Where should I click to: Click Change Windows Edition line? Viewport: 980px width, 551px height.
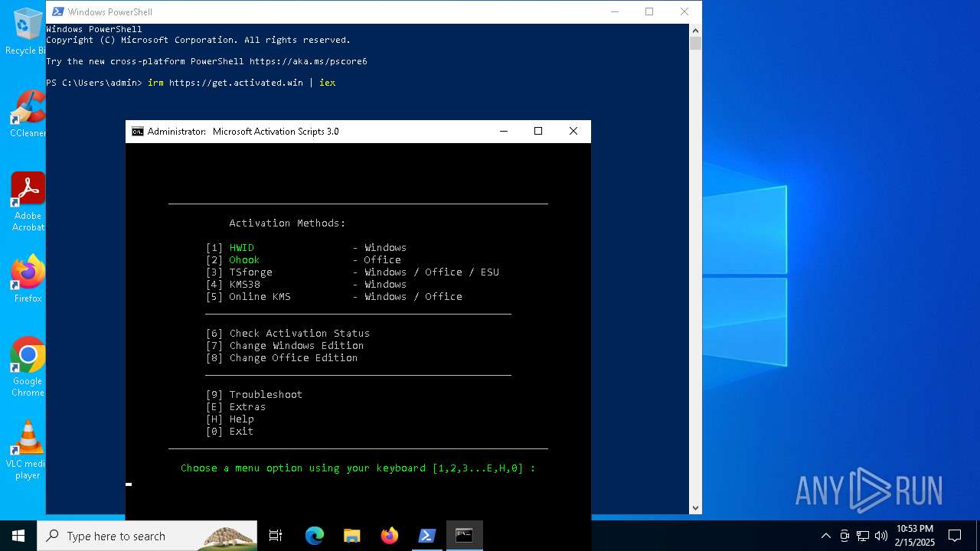pyautogui.click(x=285, y=346)
